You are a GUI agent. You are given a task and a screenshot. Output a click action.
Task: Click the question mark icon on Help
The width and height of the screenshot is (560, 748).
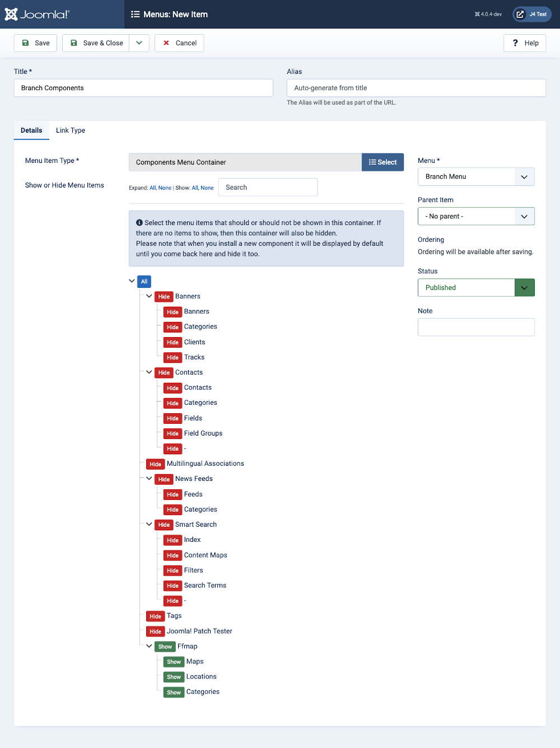coord(515,43)
